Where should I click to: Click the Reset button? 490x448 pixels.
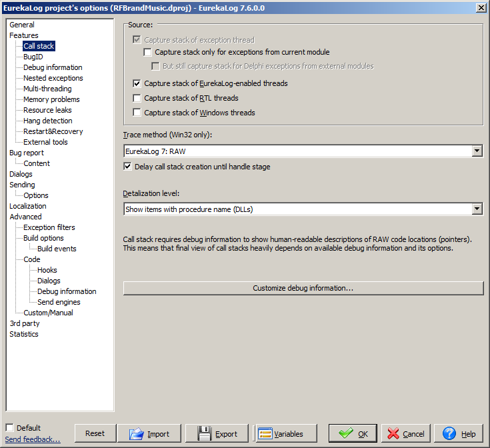(x=95, y=433)
